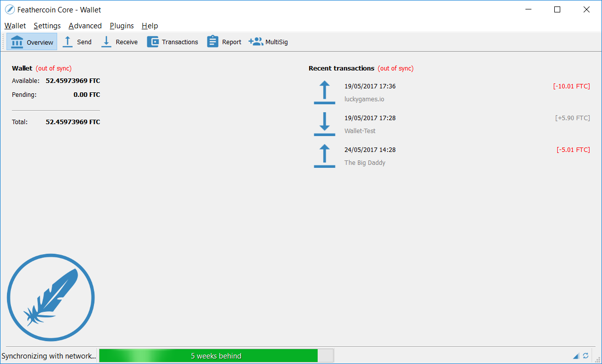
Task: Click the 19/05/2017 17:28 date
Action: (x=370, y=118)
